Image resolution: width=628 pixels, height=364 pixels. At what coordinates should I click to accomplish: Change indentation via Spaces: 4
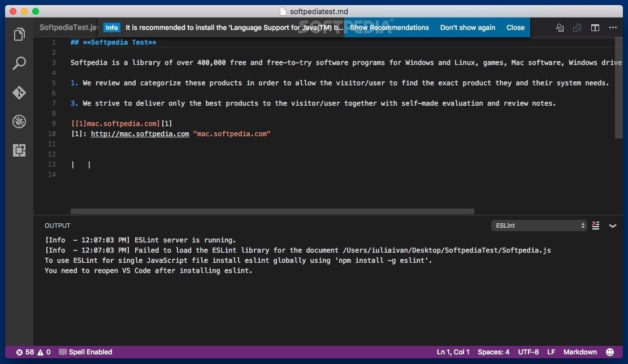tap(493, 352)
